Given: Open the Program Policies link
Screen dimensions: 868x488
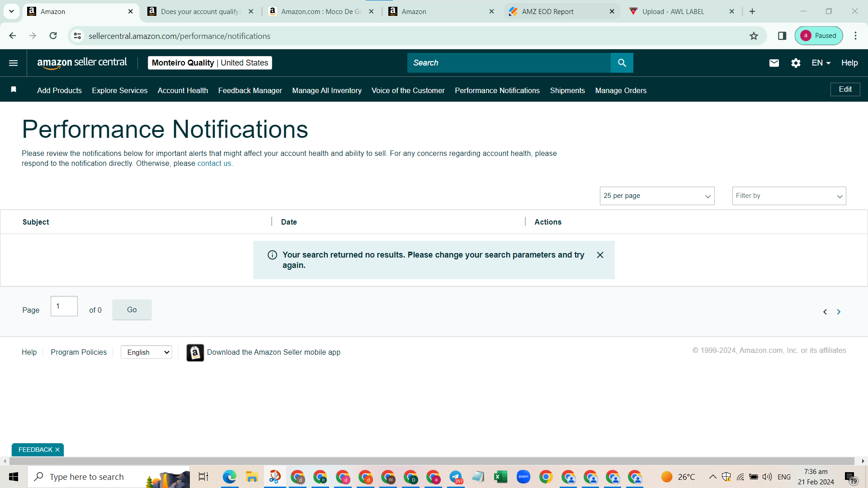Looking at the screenshot, I should coord(79,352).
